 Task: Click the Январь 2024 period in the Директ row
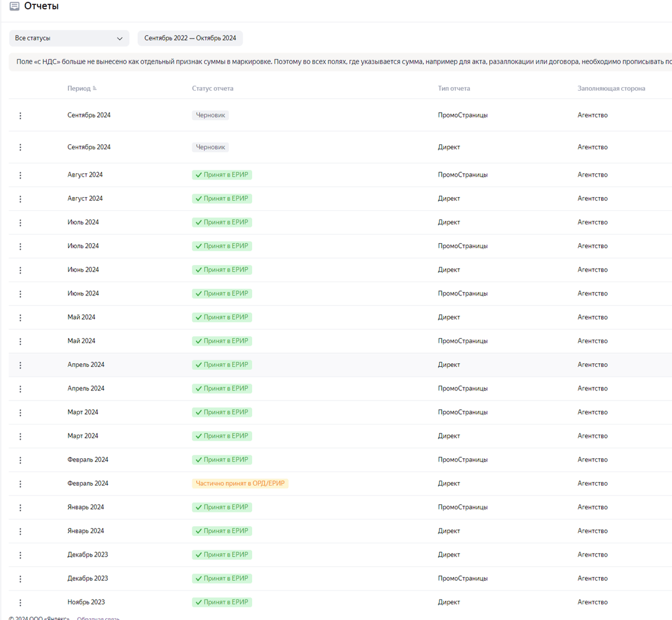(x=86, y=530)
